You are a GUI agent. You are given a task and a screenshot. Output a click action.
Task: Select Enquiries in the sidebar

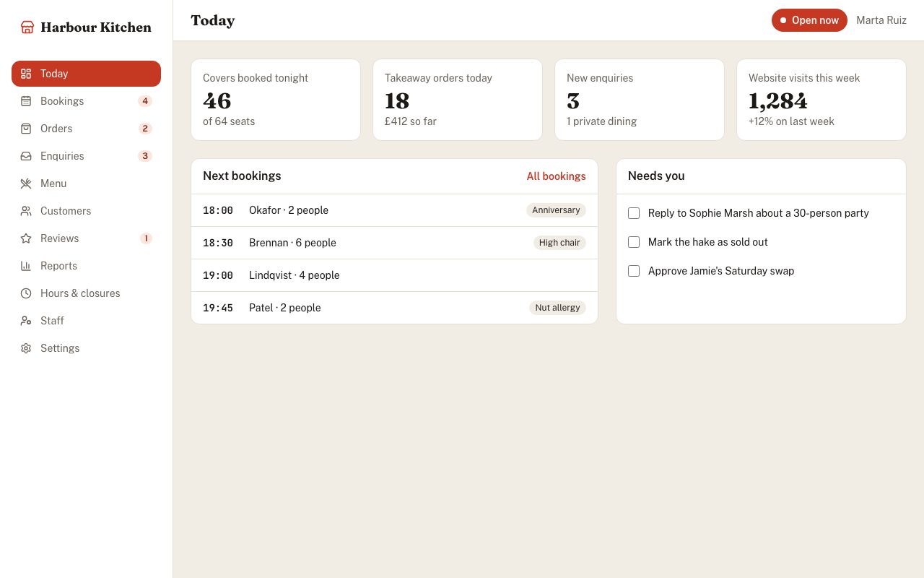86,156
